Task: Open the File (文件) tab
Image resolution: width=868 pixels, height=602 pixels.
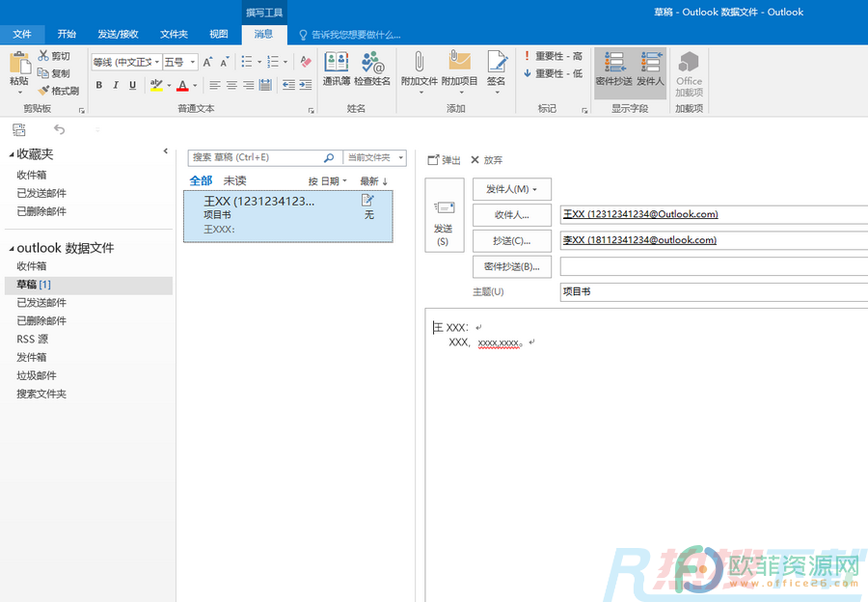Action: 22,34
